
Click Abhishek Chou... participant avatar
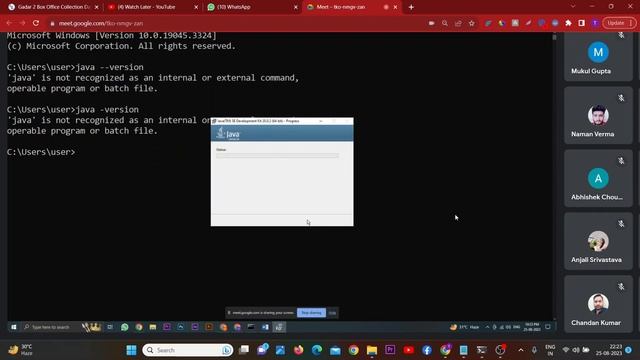[598, 178]
